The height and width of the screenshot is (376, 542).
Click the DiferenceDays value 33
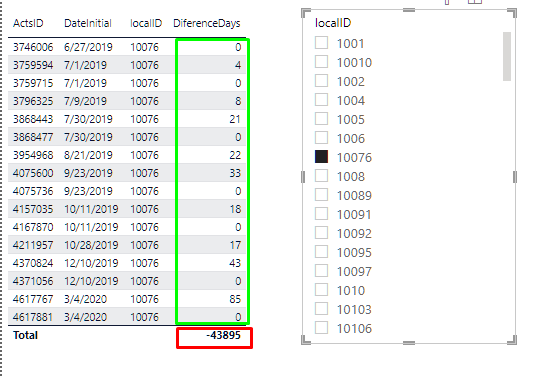point(235,173)
